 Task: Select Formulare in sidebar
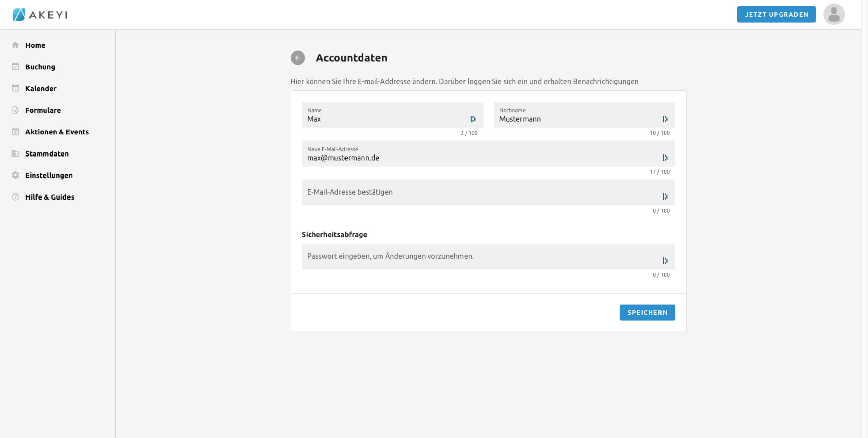(43, 110)
